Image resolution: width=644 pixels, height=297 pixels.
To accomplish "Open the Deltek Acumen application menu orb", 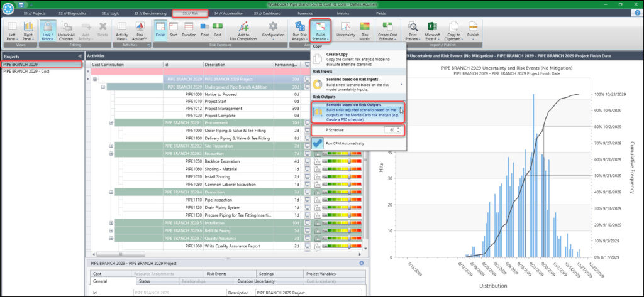I will [8, 8].
